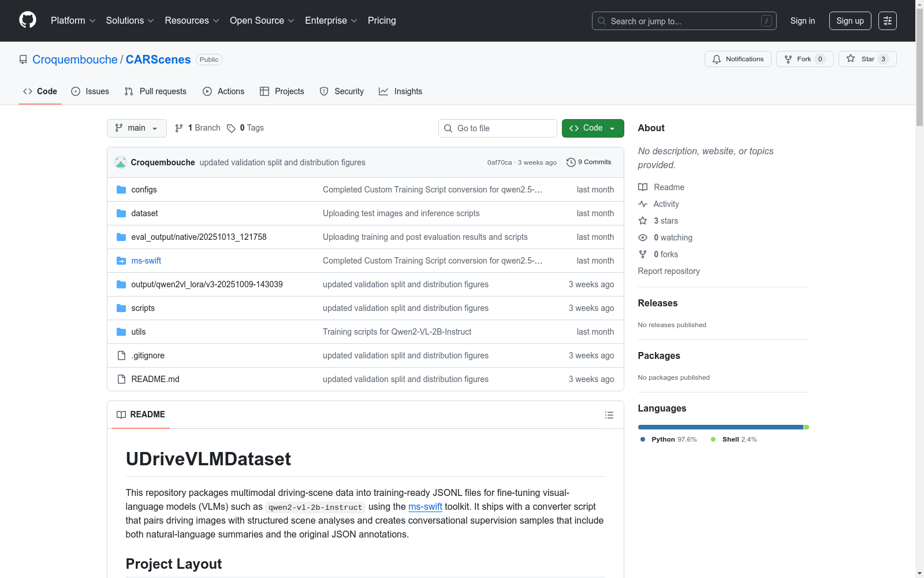This screenshot has width=924, height=578.
Task: Focus the Go to file input
Action: click(x=498, y=128)
